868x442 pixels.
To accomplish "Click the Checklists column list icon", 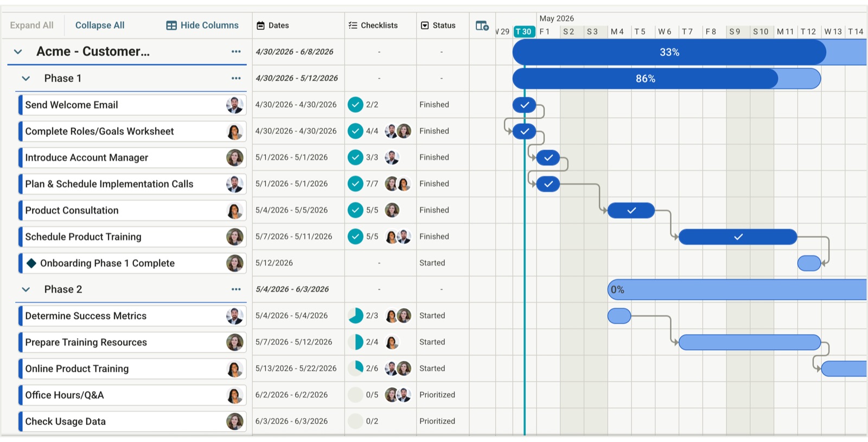I will click(x=353, y=26).
